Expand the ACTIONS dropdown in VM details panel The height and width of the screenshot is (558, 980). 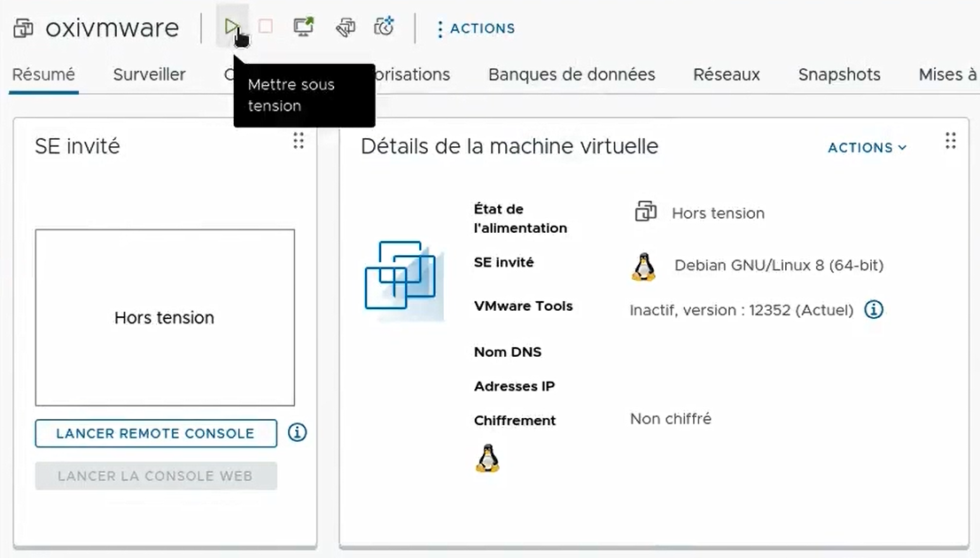click(x=866, y=148)
